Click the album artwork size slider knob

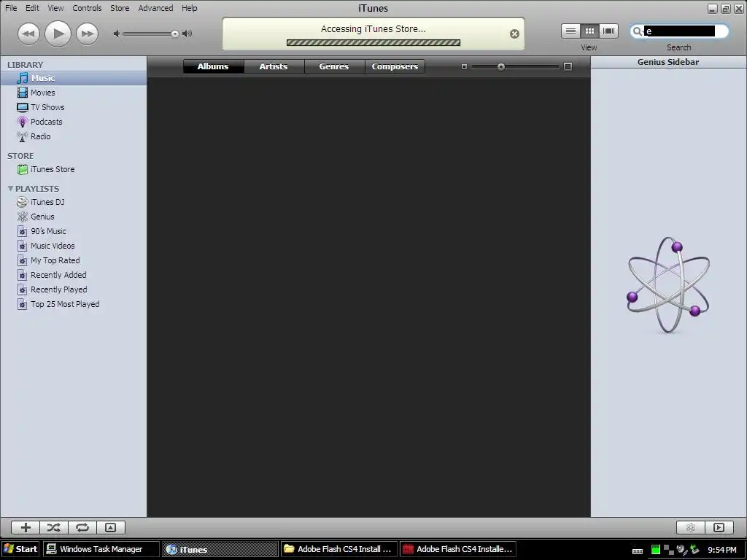tap(500, 66)
